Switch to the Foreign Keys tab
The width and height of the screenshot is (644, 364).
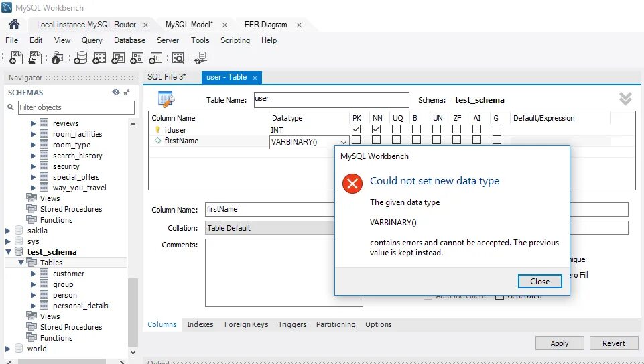click(x=246, y=324)
